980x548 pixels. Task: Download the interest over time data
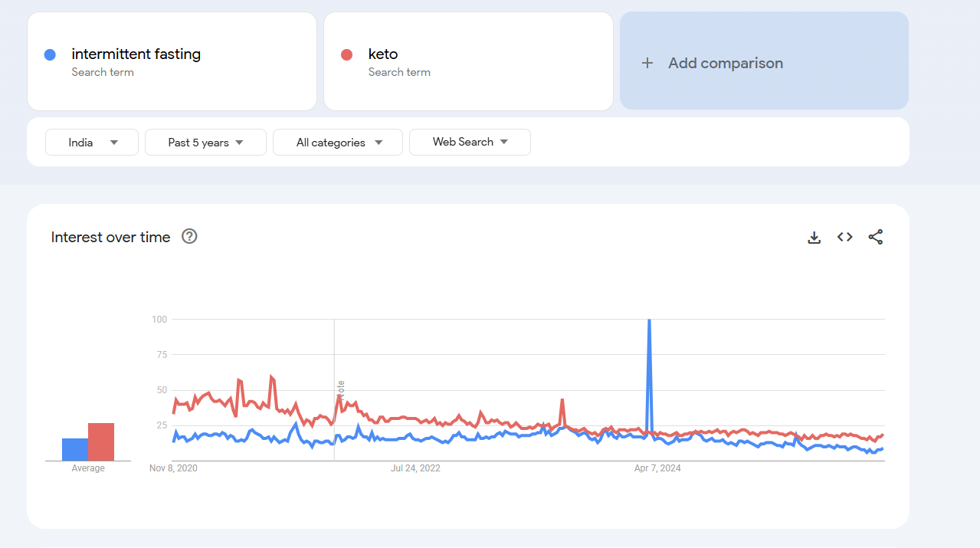pos(814,237)
